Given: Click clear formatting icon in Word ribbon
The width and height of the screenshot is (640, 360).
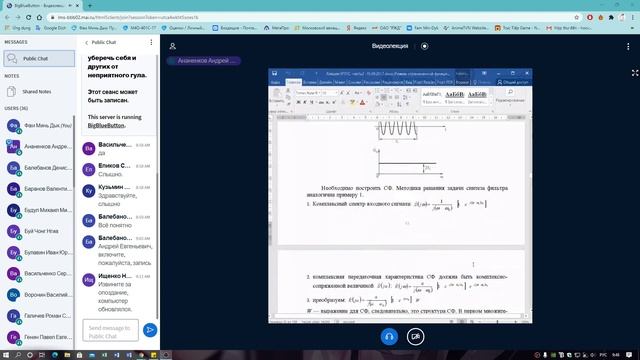Looking at the screenshot, I should pyautogui.click(x=369, y=93).
